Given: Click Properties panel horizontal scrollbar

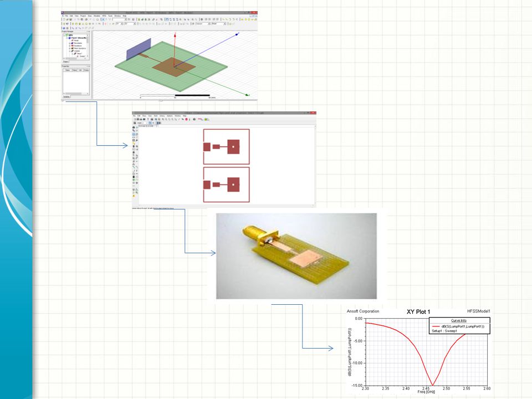Looking at the screenshot, I should point(76,94).
